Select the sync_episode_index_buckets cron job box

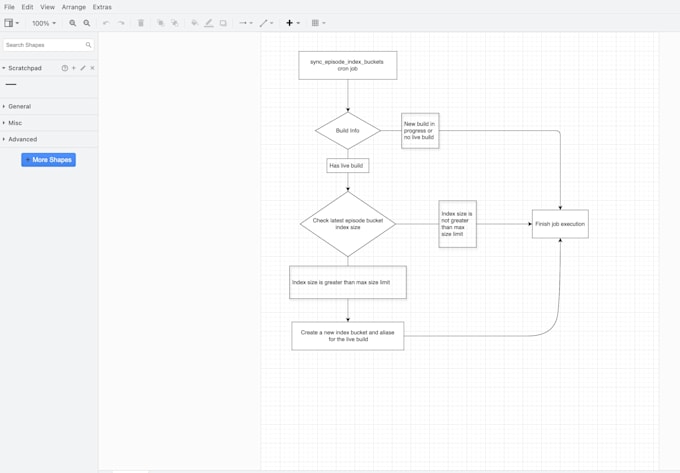point(348,65)
